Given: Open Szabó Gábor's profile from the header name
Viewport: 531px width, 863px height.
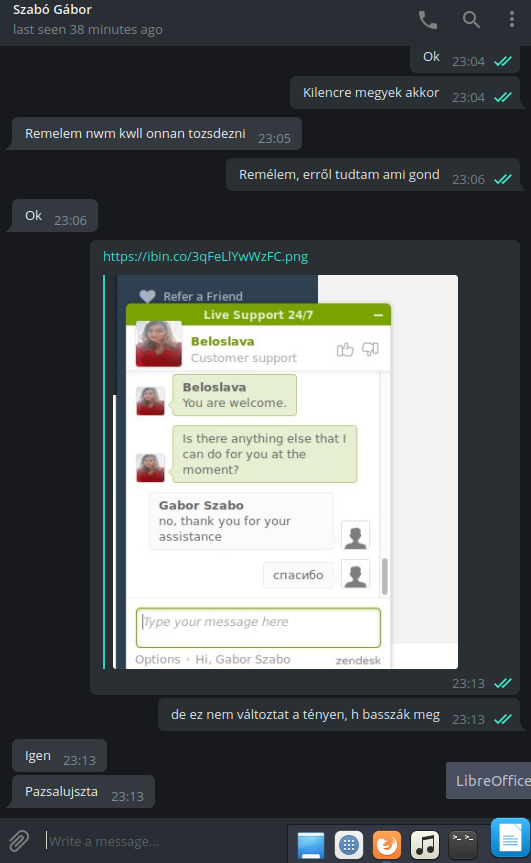Looking at the screenshot, I should (x=52, y=9).
